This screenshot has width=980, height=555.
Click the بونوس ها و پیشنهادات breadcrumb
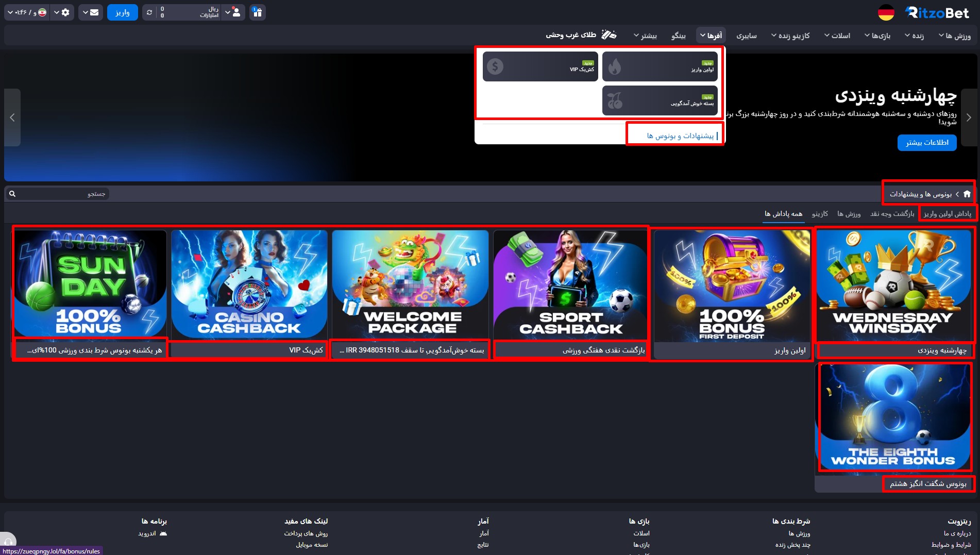coord(921,194)
